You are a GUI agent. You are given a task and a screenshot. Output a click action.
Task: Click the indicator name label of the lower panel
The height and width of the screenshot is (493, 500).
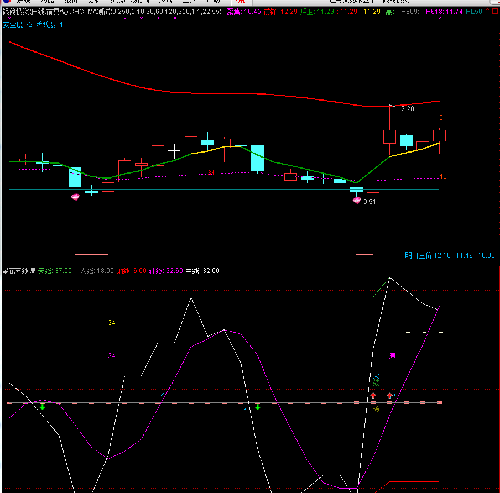point(19,271)
